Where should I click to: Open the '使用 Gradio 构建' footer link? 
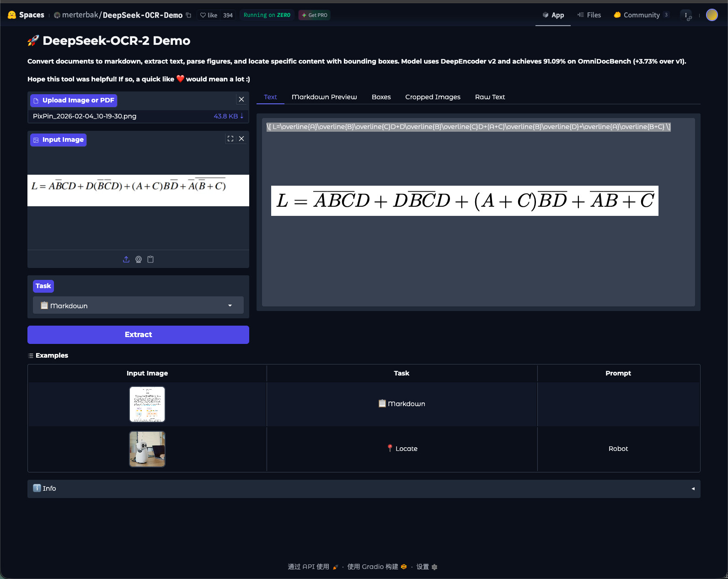pos(377,567)
